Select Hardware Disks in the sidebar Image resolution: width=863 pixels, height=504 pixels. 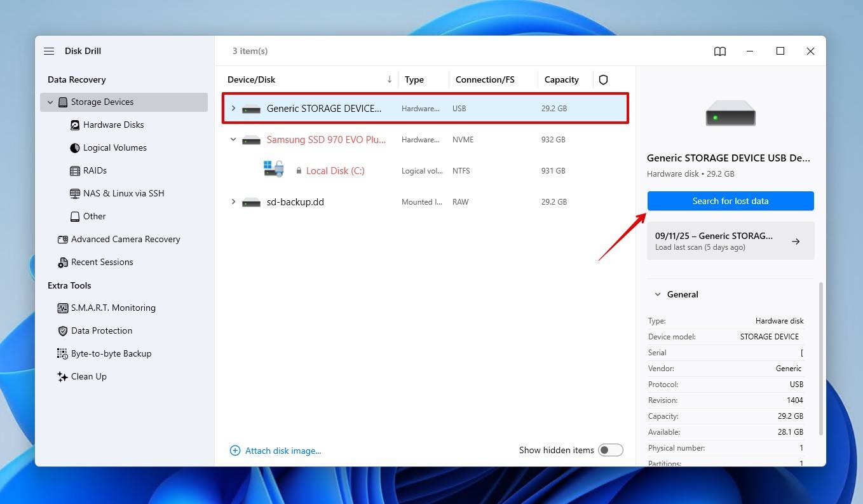click(x=113, y=125)
